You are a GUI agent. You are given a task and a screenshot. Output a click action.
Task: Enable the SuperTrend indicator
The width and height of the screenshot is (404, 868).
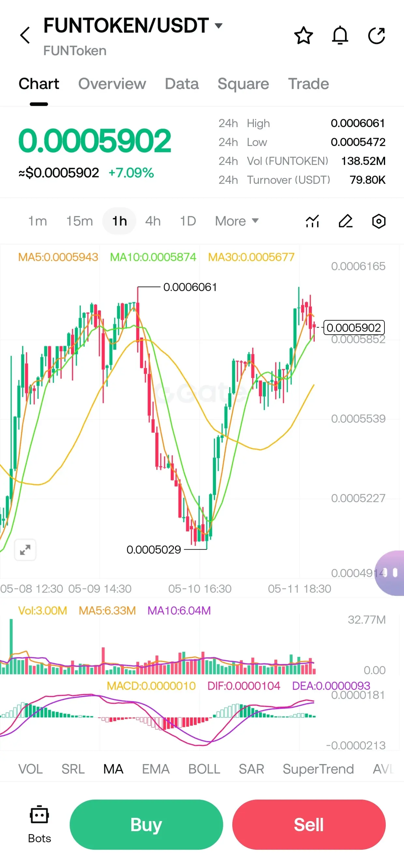(x=318, y=769)
